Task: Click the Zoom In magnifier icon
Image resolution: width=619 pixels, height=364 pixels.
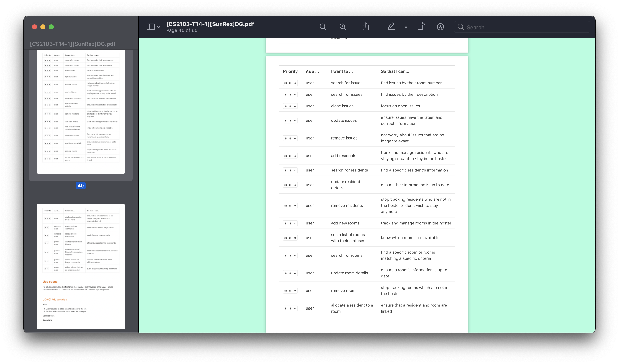Action: [343, 27]
